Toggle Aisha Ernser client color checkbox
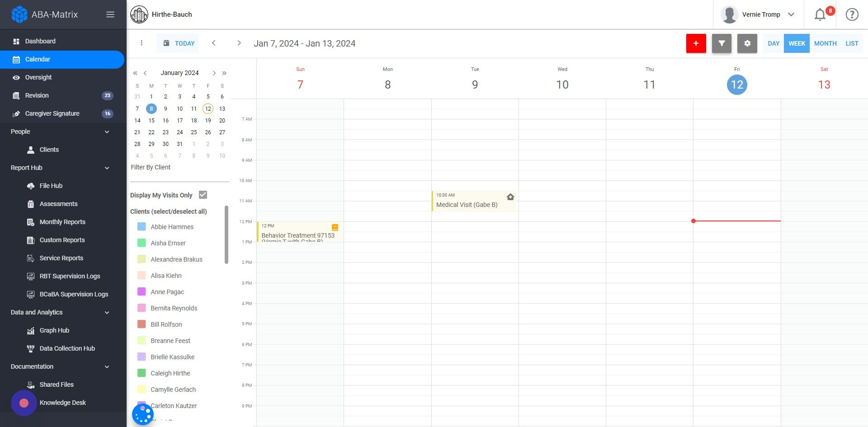The width and height of the screenshot is (868, 427). pyautogui.click(x=142, y=243)
